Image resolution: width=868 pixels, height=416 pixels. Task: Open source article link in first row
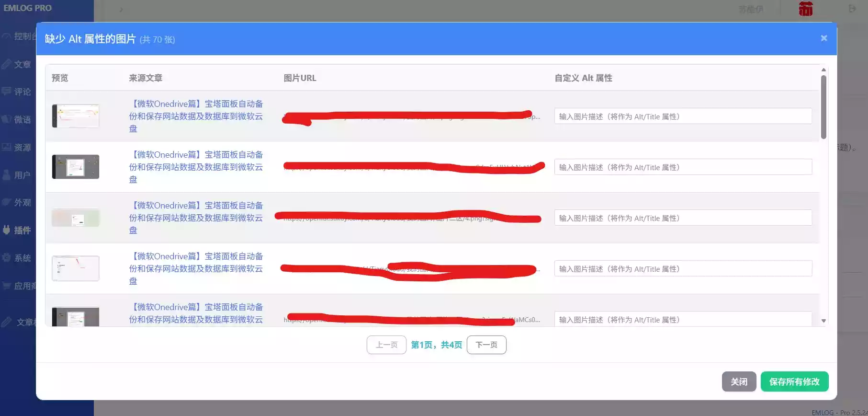coord(196,116)
